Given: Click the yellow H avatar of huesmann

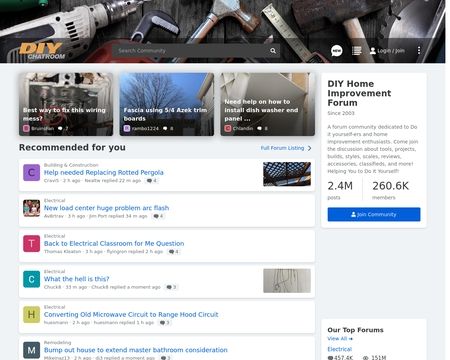Looking at the screenshot, I should click(x=32, y=315).
